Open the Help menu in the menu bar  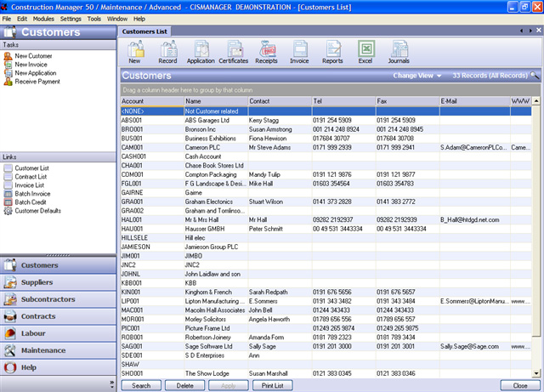139,19
